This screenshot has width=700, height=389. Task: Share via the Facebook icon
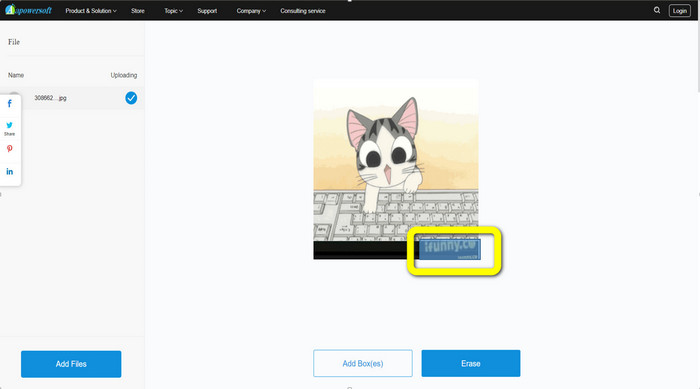(9, 104)
